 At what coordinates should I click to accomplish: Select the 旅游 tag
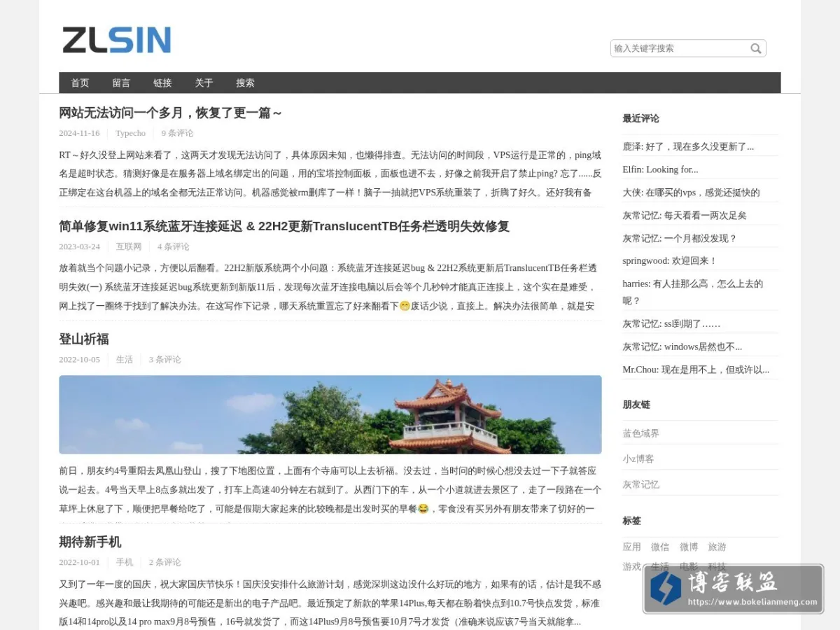click(717, 547)
